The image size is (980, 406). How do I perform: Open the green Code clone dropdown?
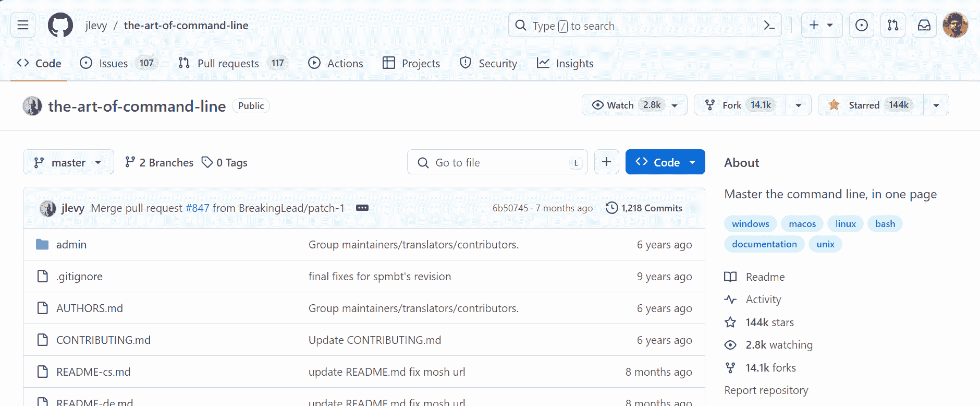click(665, 162)
